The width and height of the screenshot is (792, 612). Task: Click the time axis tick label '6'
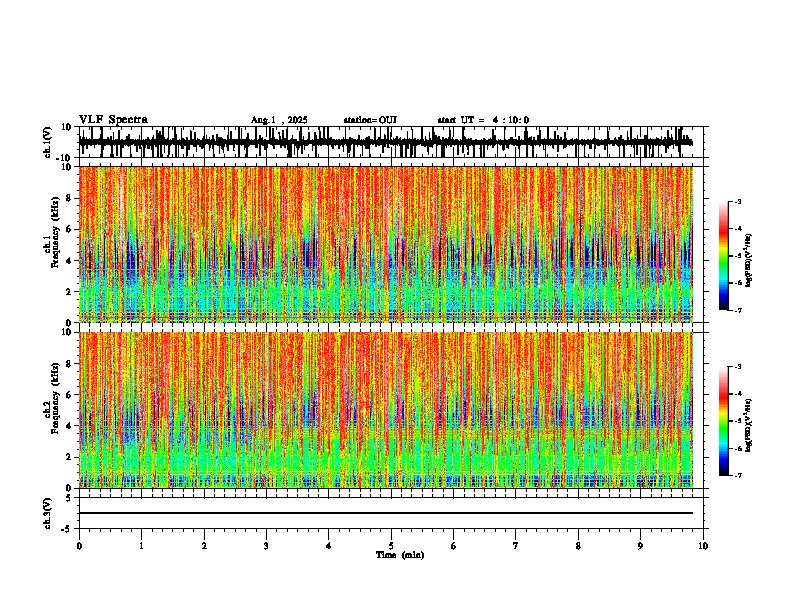(454, 546)
